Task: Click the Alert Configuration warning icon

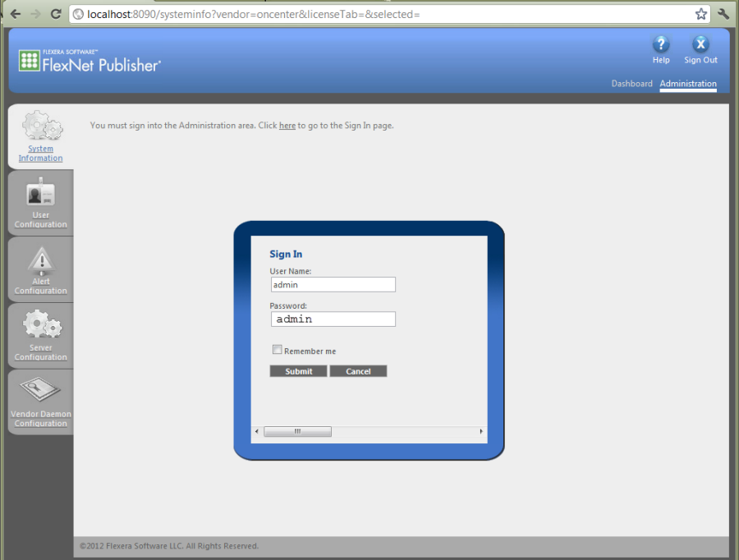Action: click(42, 260)
